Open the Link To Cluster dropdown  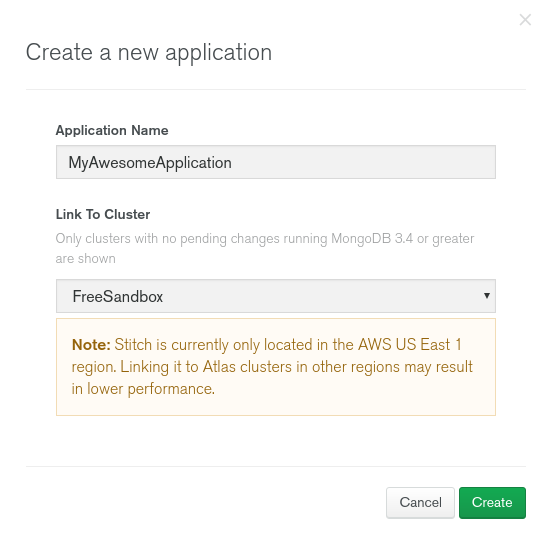coord(276,296)
